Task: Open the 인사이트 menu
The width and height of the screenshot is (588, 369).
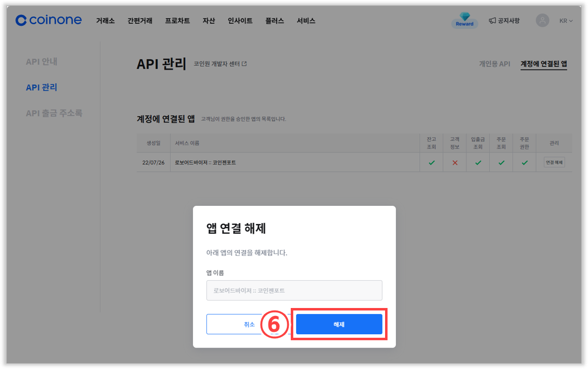Action: click(x=240, y=21)
